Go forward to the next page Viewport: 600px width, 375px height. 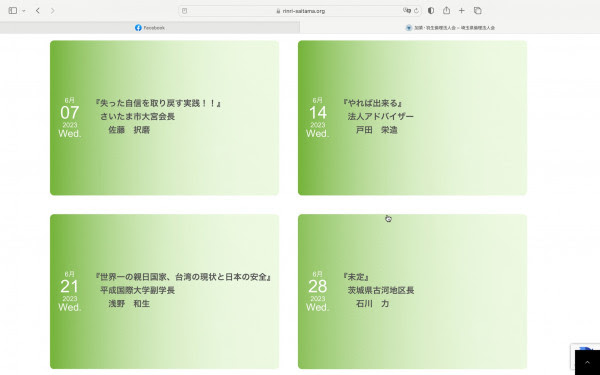[x=52, y=11]
